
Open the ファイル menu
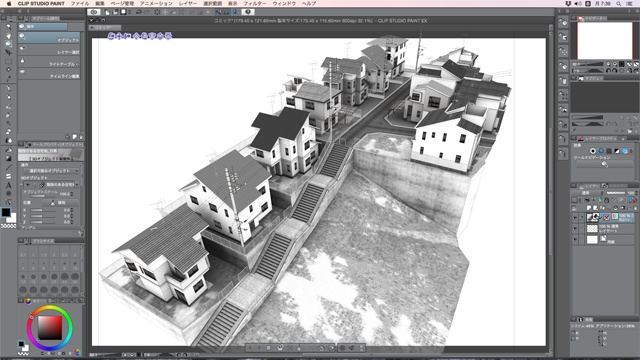80,3
